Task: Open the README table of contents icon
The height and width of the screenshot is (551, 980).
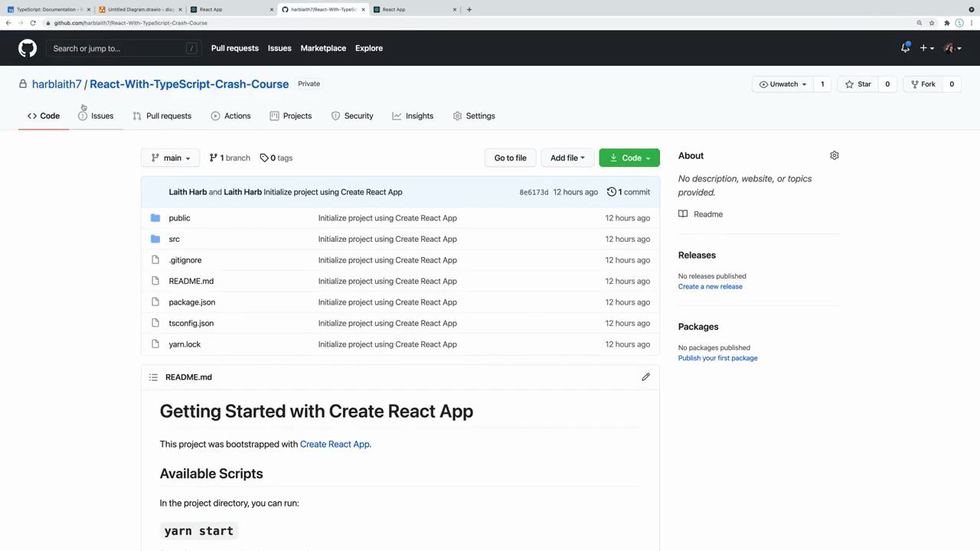Action: (153, 377)
